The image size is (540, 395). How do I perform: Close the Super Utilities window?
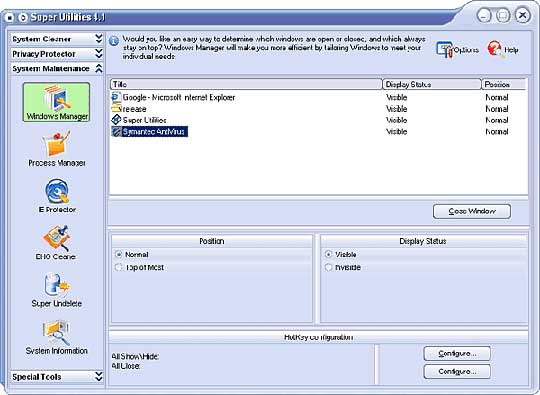(x=523, y=15)
